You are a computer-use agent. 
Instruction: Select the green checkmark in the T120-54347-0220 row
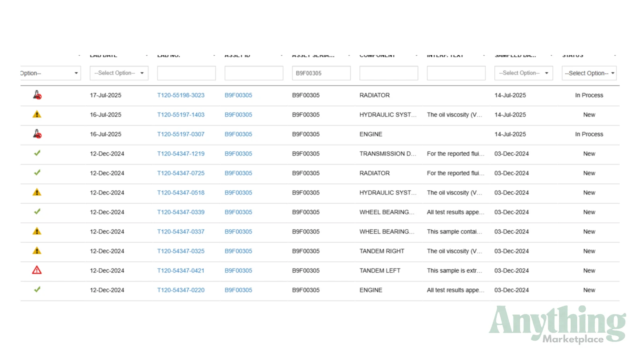37,290
